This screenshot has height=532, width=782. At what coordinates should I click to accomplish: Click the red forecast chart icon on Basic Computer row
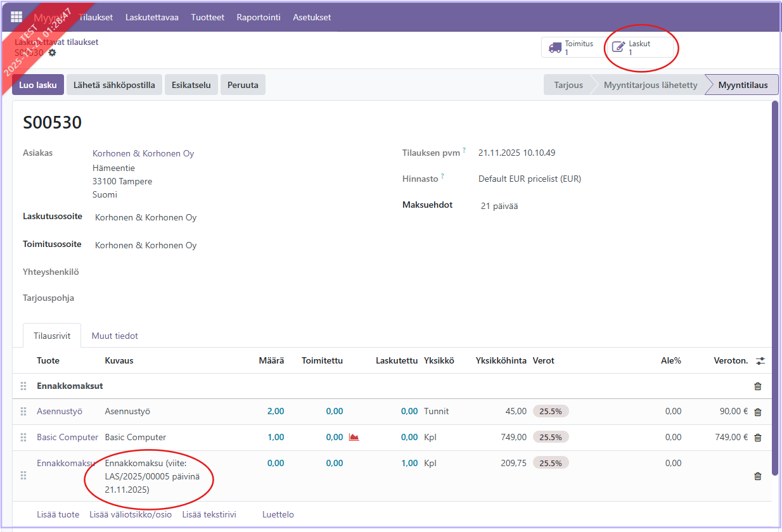click(354, 437)
